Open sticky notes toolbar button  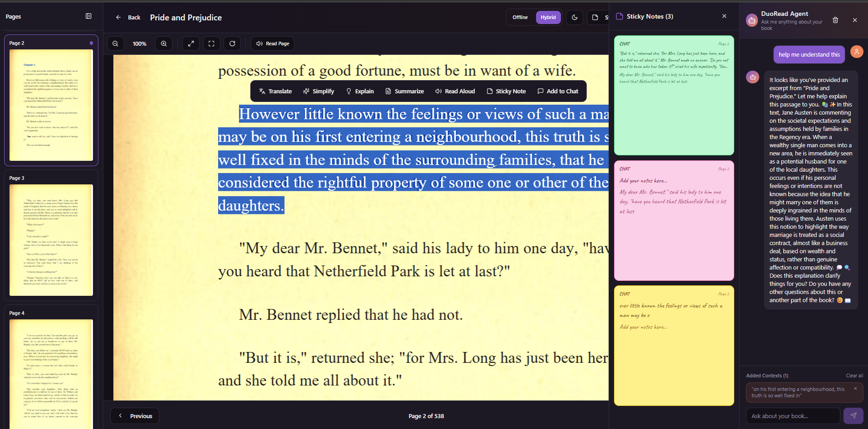pyautogui.click(x=598, y=17)
